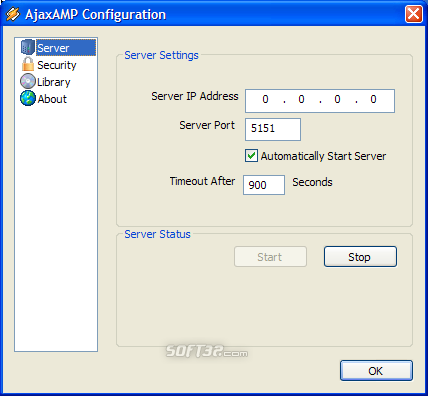Click the Server Status group heading
Screen dimensions: 428x396
tap(157, 234)
